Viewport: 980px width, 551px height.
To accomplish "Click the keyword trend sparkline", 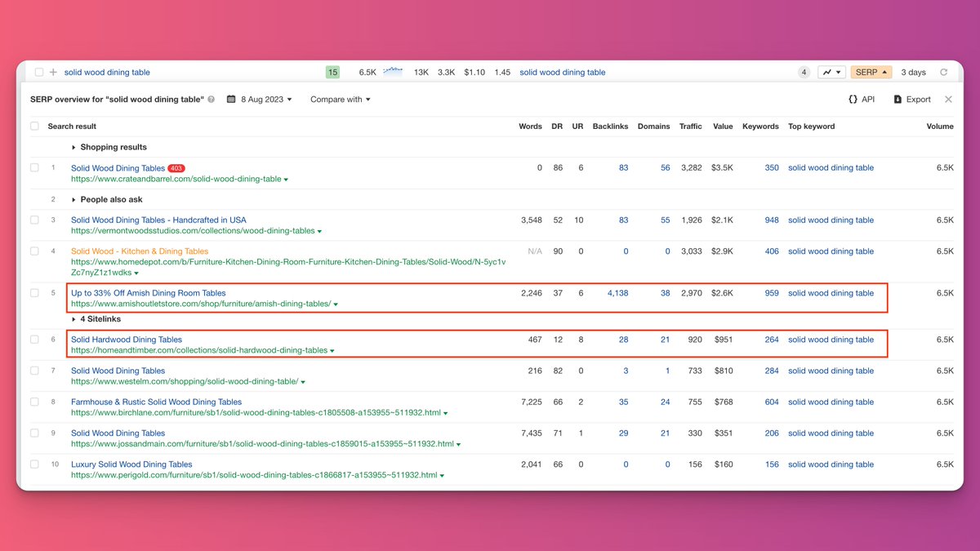I will (x=393, y=71).
